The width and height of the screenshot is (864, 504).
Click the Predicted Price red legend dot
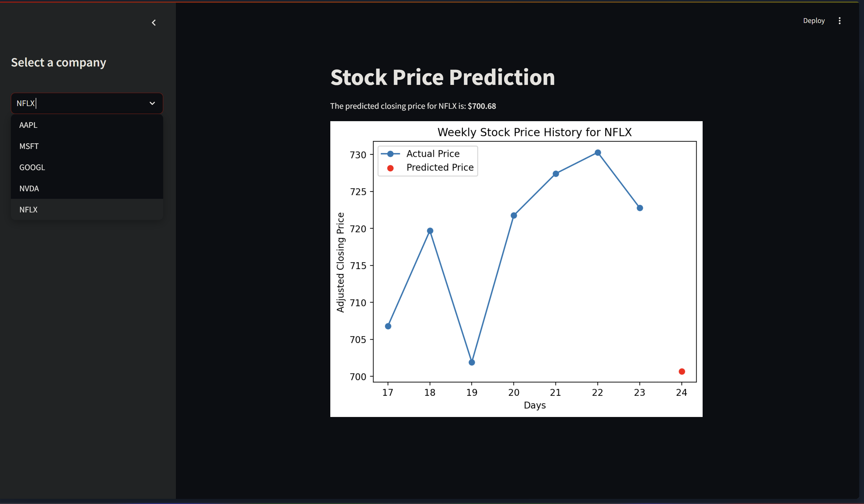(x=390, y=168)
